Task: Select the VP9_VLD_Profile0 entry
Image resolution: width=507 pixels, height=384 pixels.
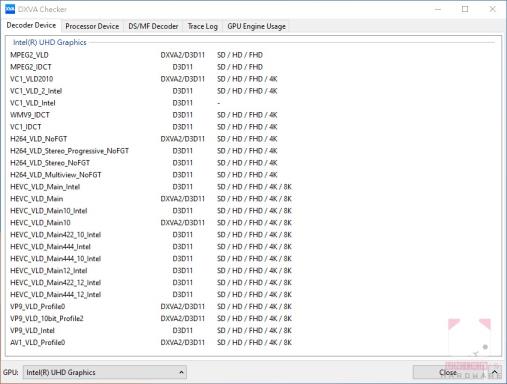Action: click(x=38, y=307)
